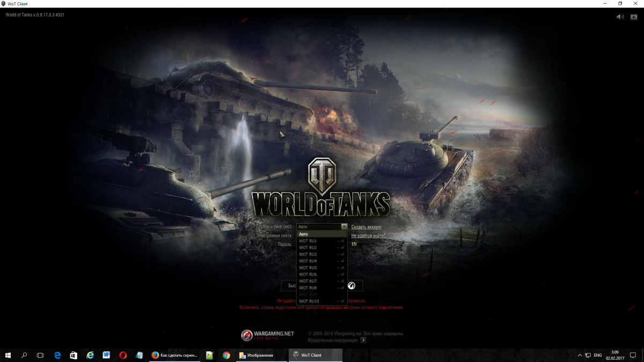Choose server WOT RU5
The height and width of the screenshot is (362, 644).
[322, 268]
